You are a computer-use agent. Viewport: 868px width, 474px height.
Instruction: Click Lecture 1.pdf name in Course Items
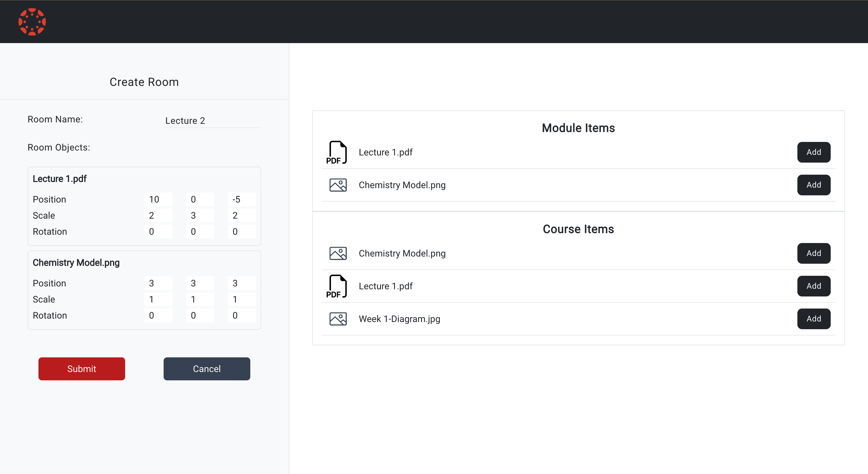(385, 286)
